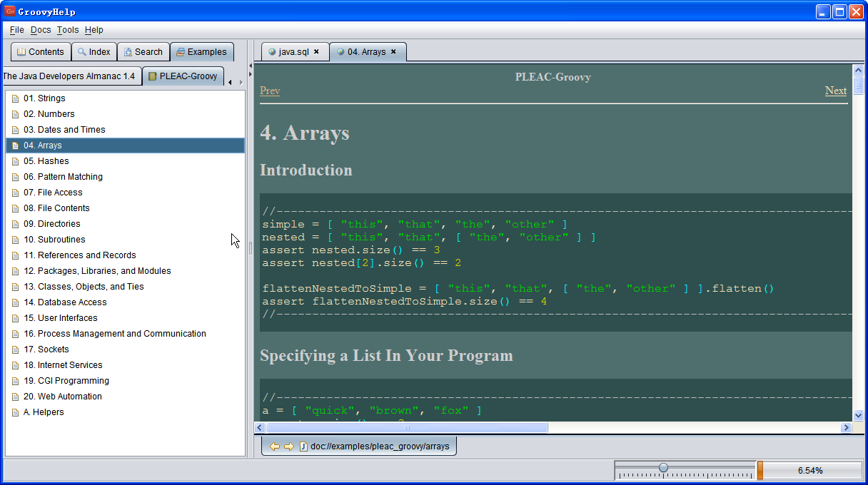
Task: Open 13. Classes, Objects, and Ties
Action: (x=125, y=287)
